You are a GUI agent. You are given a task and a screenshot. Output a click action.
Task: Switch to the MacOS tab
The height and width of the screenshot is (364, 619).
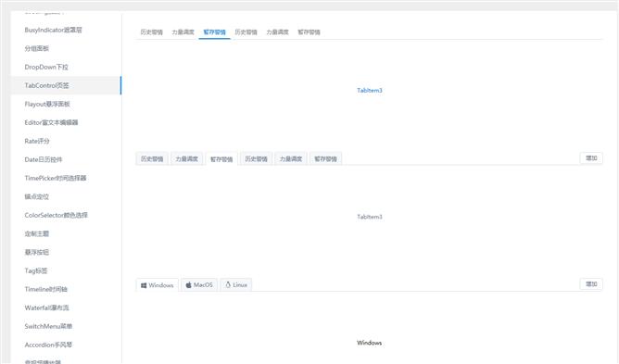(x=199, y=285)
